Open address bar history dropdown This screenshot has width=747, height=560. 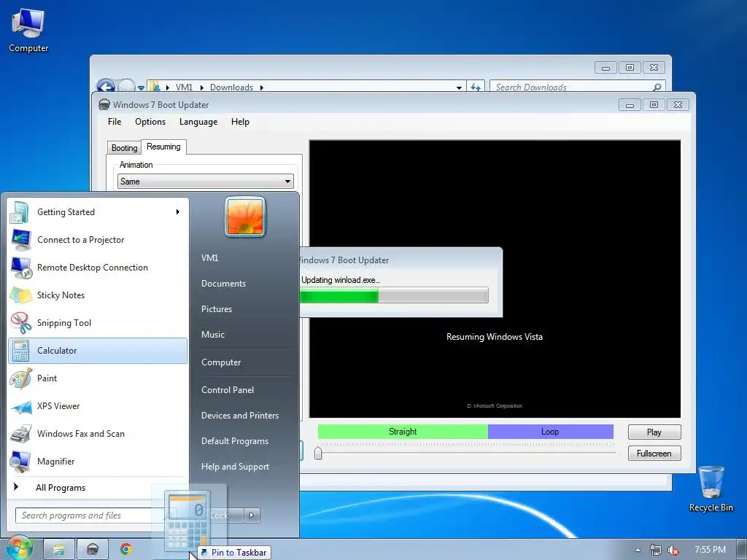(x=459, y=87)
